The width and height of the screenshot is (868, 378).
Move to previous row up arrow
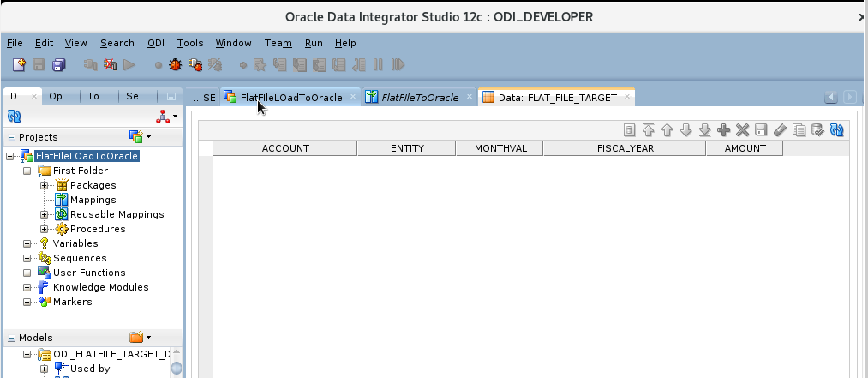point(667,130)
